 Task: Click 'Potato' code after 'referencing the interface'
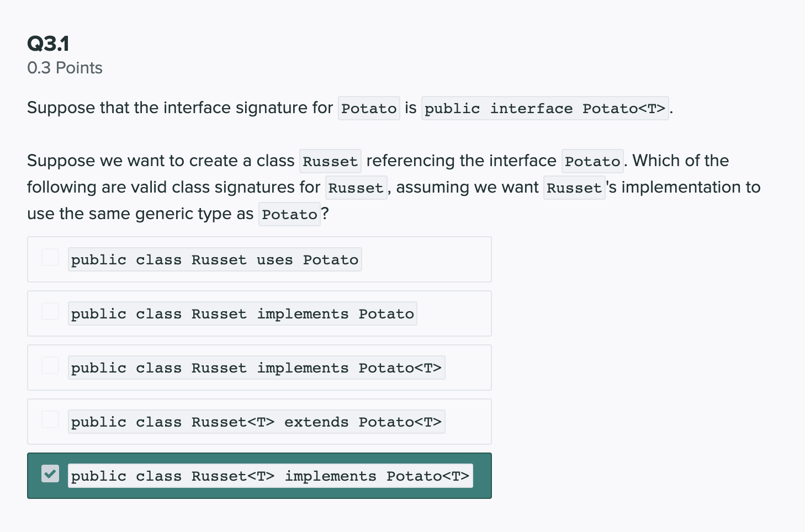(592, 162)
